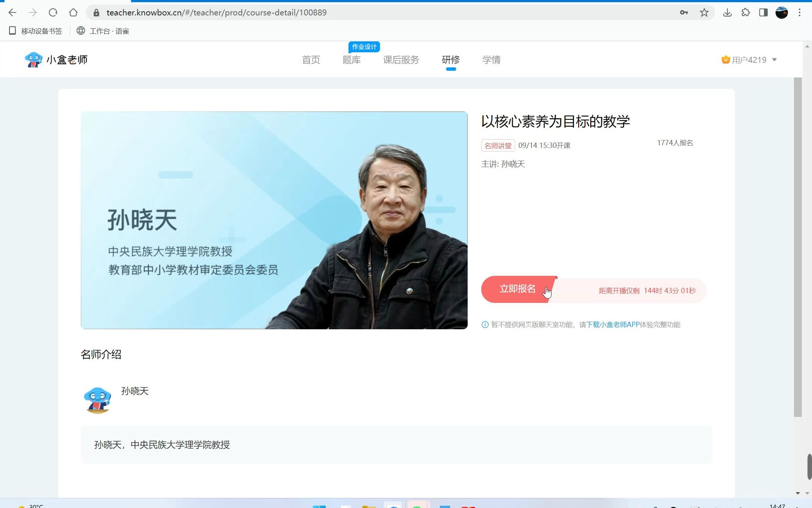Click 主讲: 孙晓天 text
This screenshot has width=812, height=508.
[503, 164]
